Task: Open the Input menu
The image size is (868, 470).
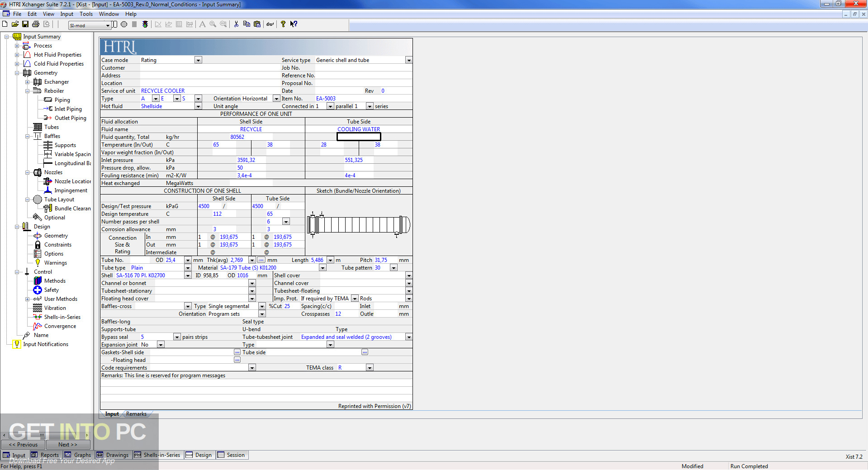Action: point(66,14)
